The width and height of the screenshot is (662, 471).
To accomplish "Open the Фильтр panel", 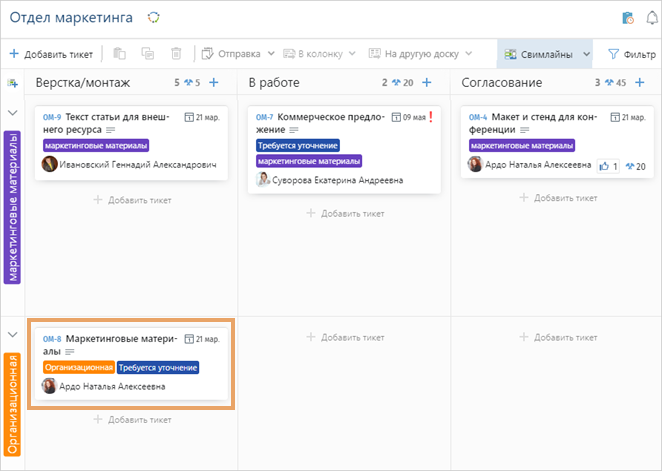I will 632,54.
